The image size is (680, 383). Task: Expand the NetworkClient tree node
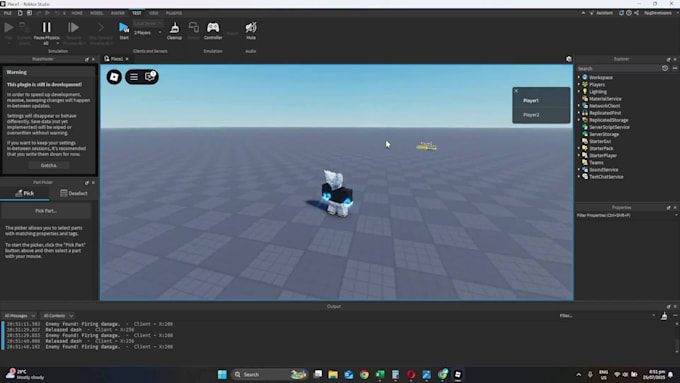click(x=579, y=106)
